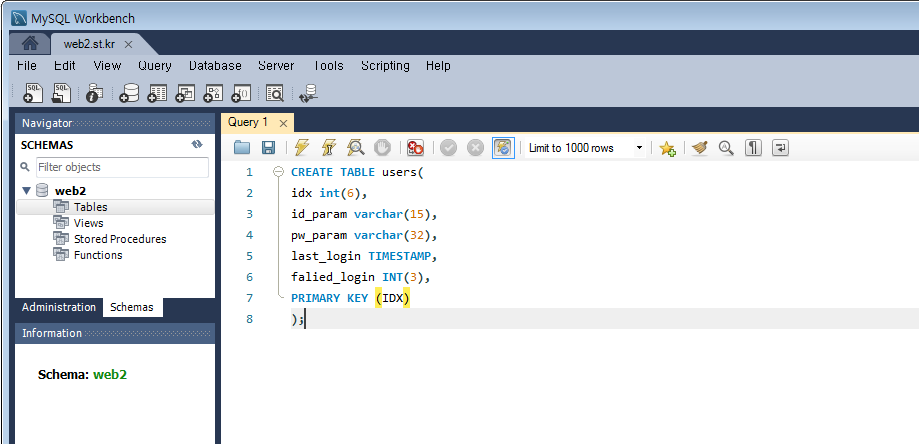This screenshot has width=919, height=444.
Task: Toggle continue-on-error for script execution
Action: [416, 148]
